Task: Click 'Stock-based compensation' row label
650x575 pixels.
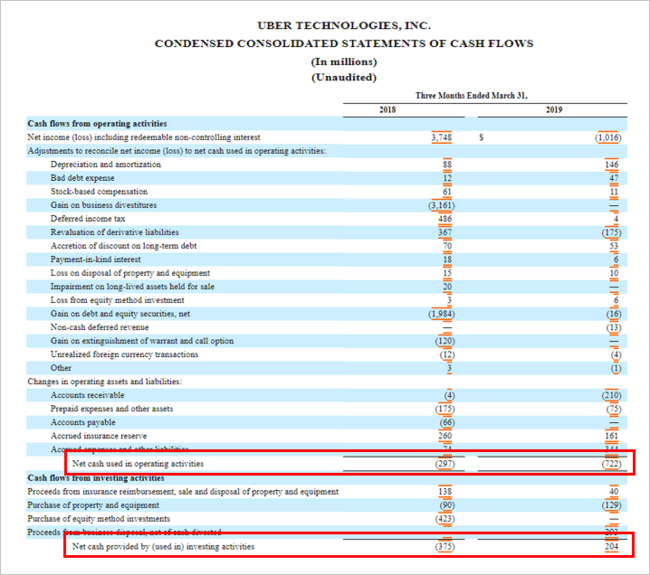Action: 99,192
